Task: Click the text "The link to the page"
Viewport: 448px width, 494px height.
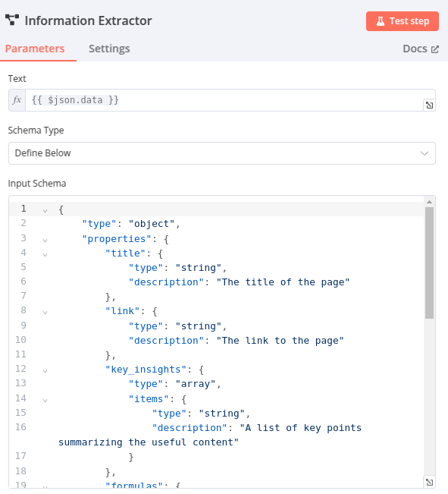Action: 280,341
